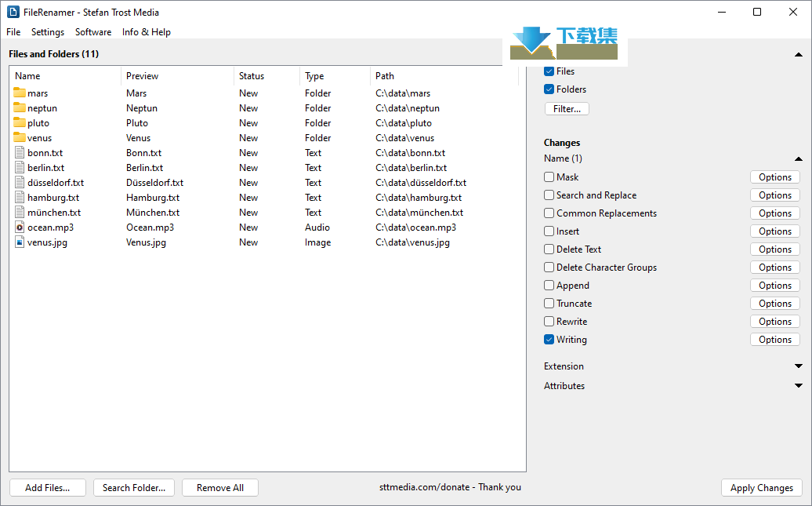Open Options for Truncate
The image size is (812, 506).
tap(775, 304)
